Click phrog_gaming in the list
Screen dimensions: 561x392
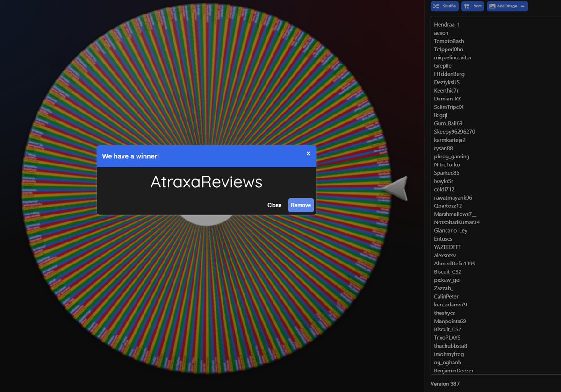[452, 157]
